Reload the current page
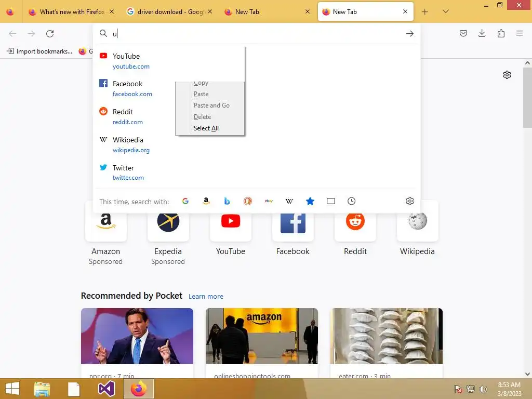532x399 pixels. click(x=50, y=34)
